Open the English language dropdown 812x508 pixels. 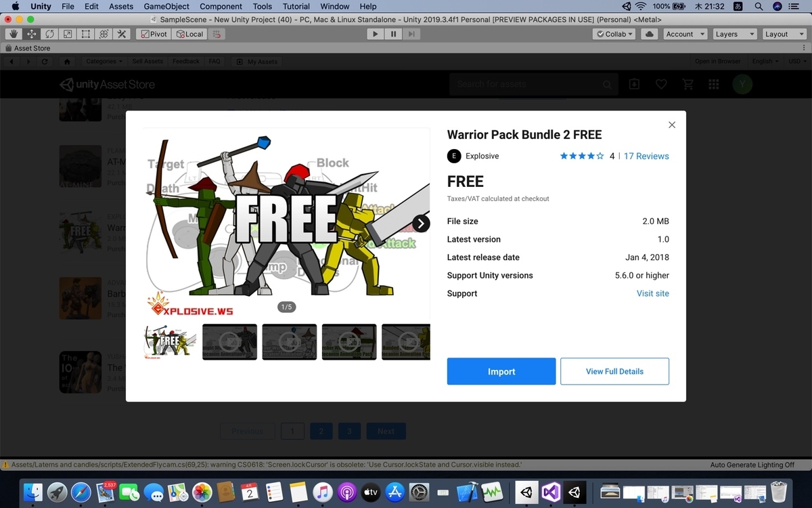pyautogui.click(x=765, y=61)
